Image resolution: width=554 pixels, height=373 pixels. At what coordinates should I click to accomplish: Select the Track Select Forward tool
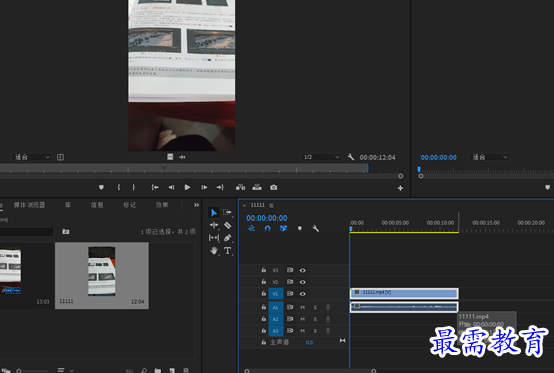(x=228, y=212)
